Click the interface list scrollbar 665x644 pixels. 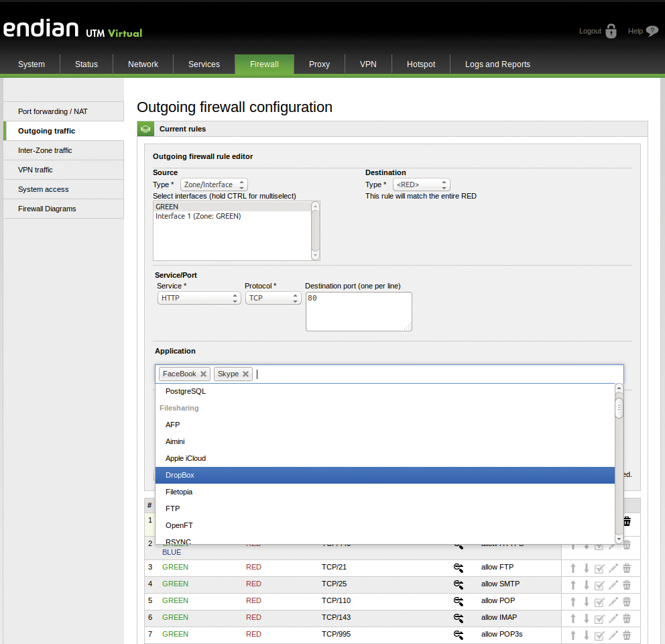315,231
